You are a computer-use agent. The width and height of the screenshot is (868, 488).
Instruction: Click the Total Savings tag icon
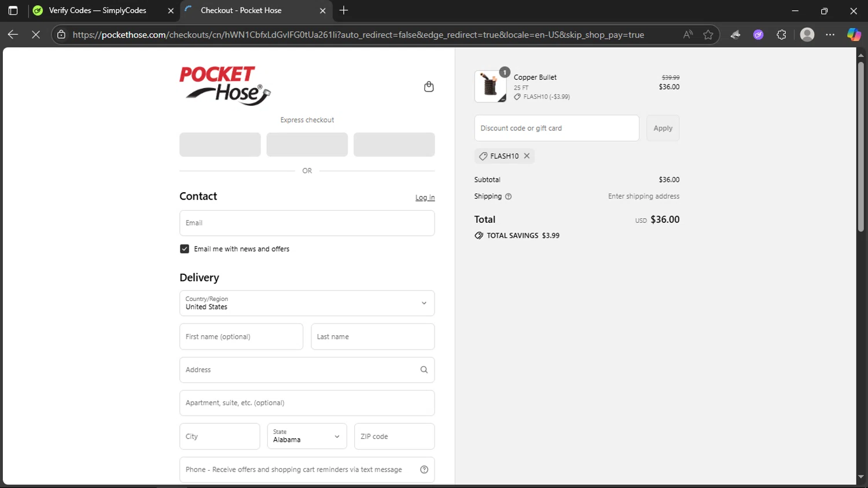point(479,236)
